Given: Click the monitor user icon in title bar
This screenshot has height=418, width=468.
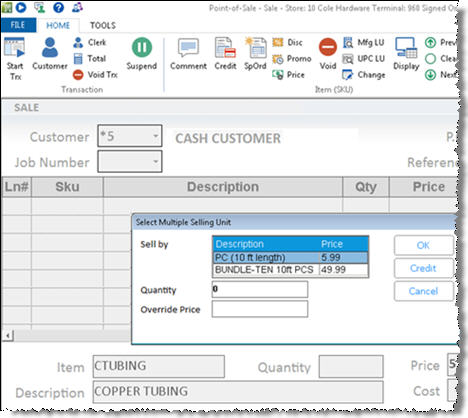Looking at the screenshot, I should 40,7.
